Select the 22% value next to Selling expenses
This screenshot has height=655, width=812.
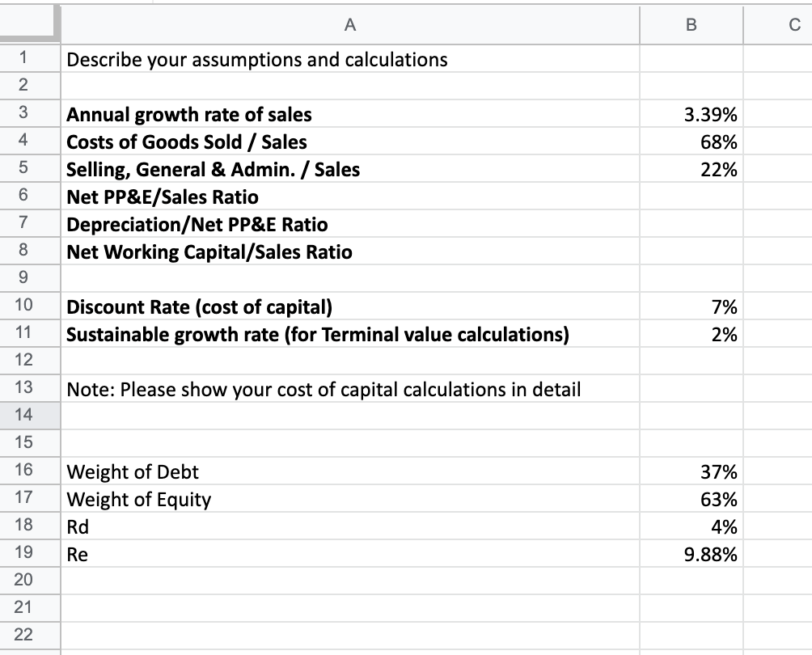[x=691, y=169]
